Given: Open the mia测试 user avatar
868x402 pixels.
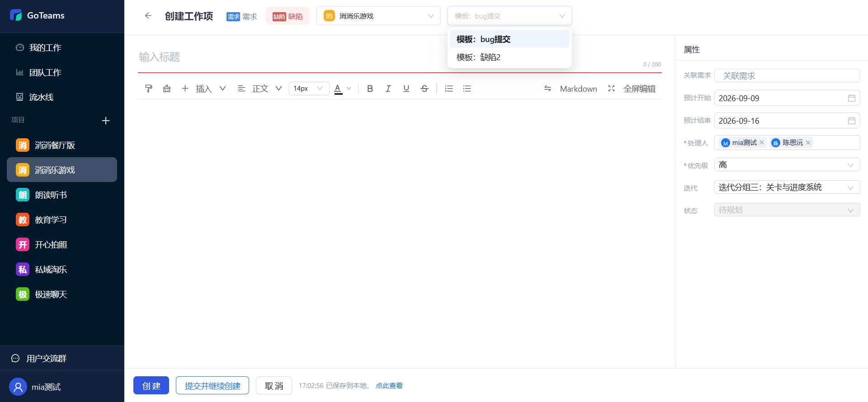Looking at the screenshot, I should point(18,387).
